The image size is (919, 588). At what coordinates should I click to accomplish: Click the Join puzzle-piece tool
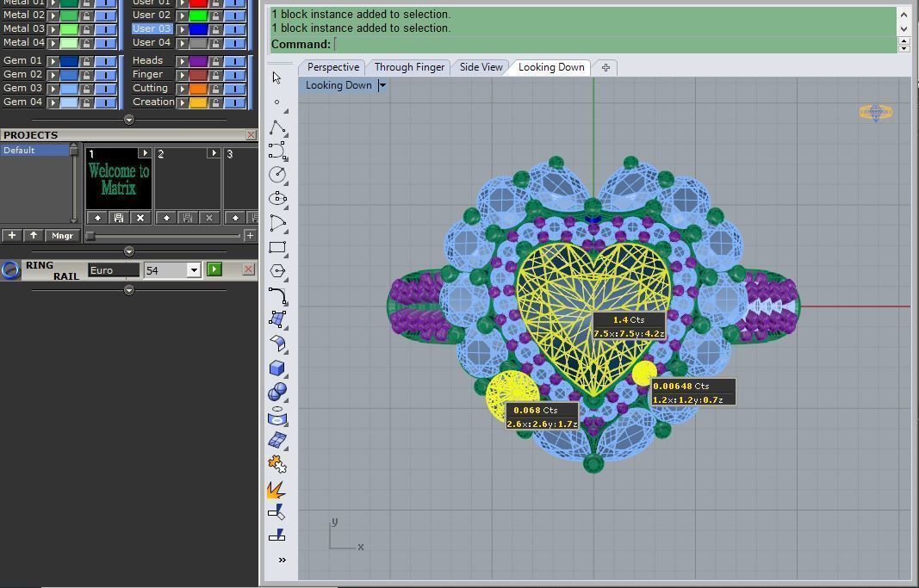tap(277, 464)
